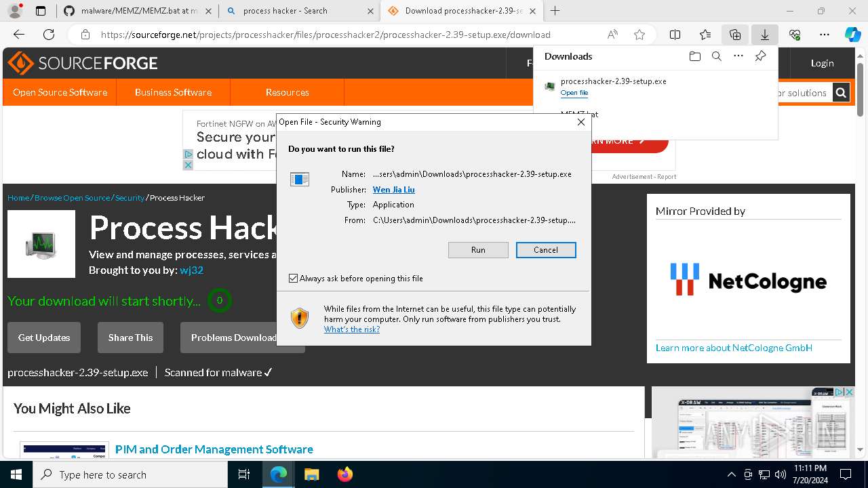View site information lock icon
868x488 pixels.
pyautogui.click(x=85, y=35)
